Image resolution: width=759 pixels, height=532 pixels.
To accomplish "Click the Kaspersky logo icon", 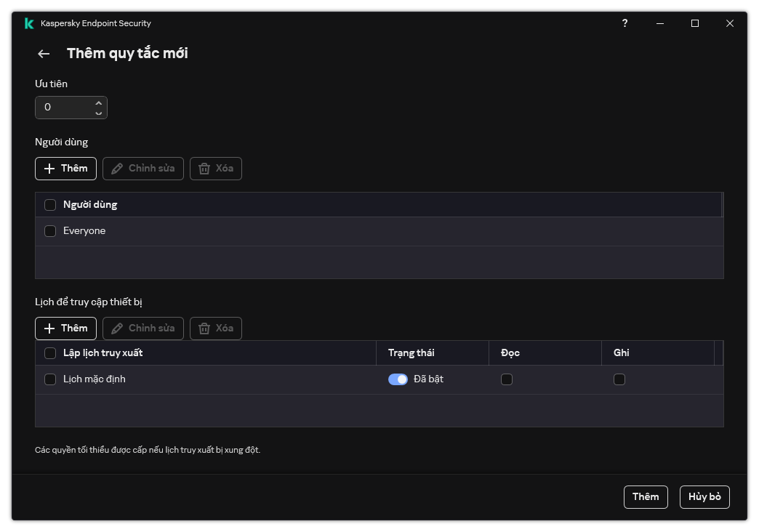I will 29,23.
